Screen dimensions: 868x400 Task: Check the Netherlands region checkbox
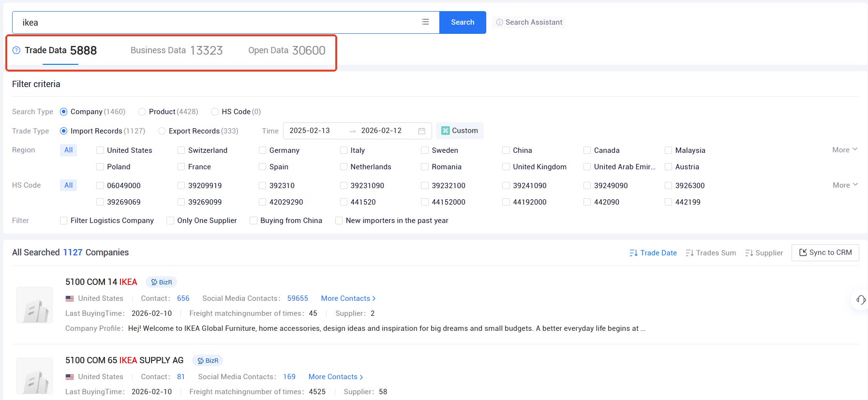pos(344,167)
